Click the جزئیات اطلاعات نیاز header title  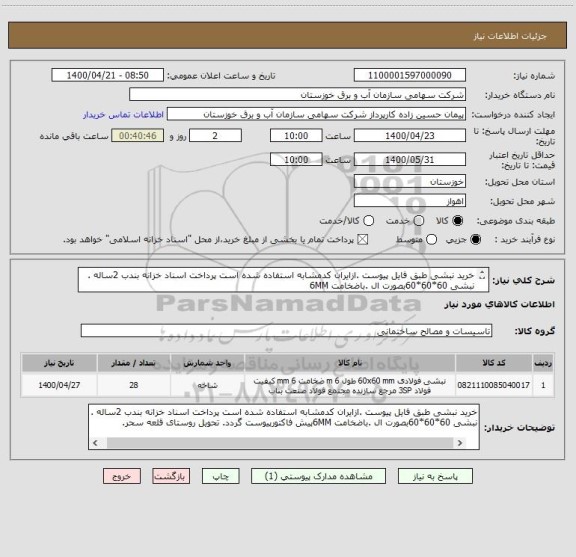click(x=510, y=36)
